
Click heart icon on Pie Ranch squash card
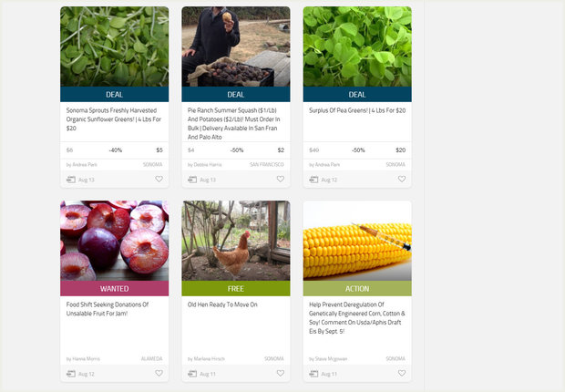click(281, 179)
